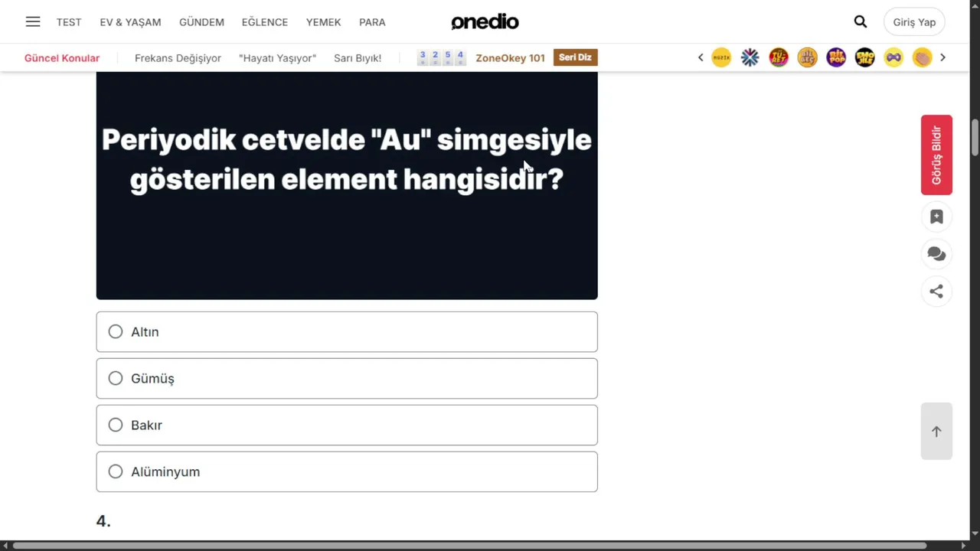Click the share icon
Screen dimensions: 980x551
coord(936,291)
